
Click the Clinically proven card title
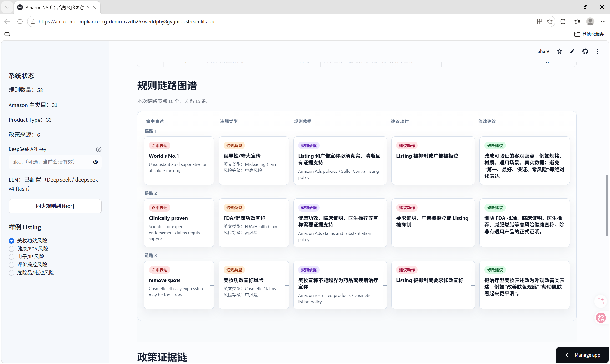click(168, 218)
